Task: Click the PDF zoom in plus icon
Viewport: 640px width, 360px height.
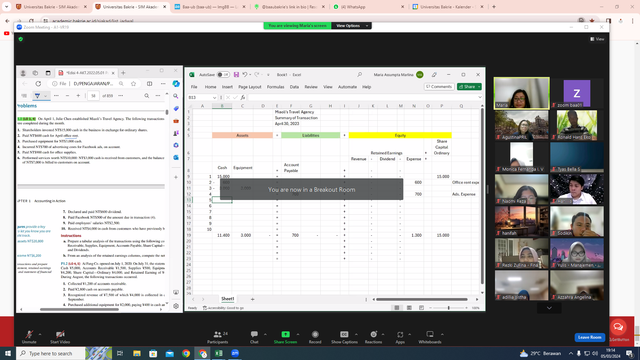Action: 78,96
